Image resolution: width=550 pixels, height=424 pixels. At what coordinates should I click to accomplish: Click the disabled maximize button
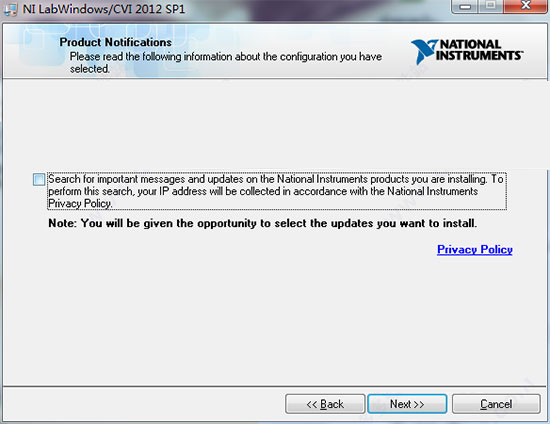(x=491, y=6)
